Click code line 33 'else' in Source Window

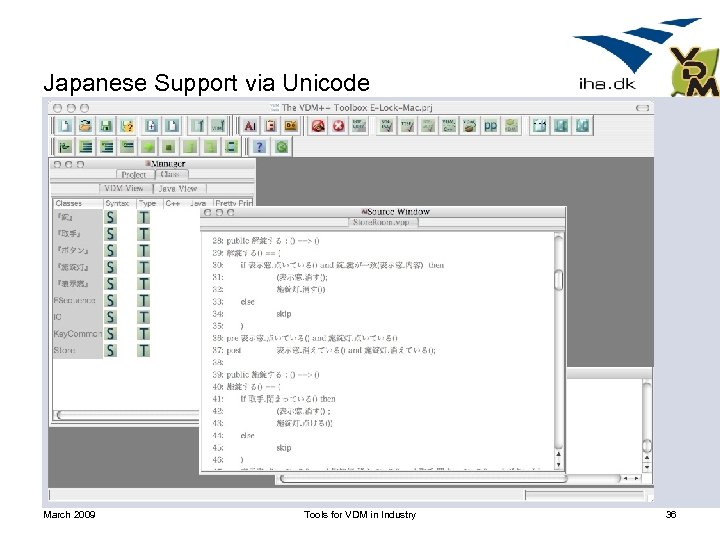[247, 302]
